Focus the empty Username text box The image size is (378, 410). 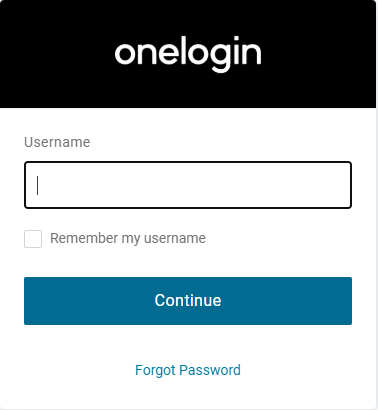[188, 185]
